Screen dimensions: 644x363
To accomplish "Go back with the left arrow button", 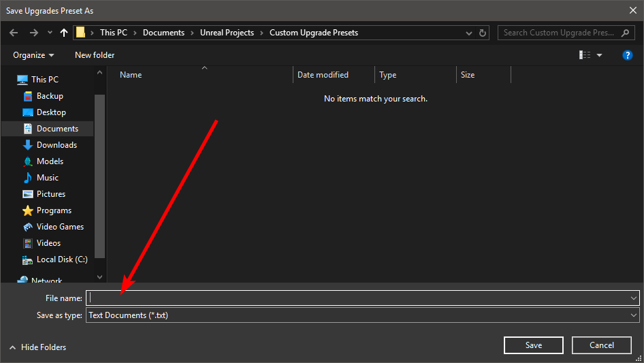I will point(14,33).
